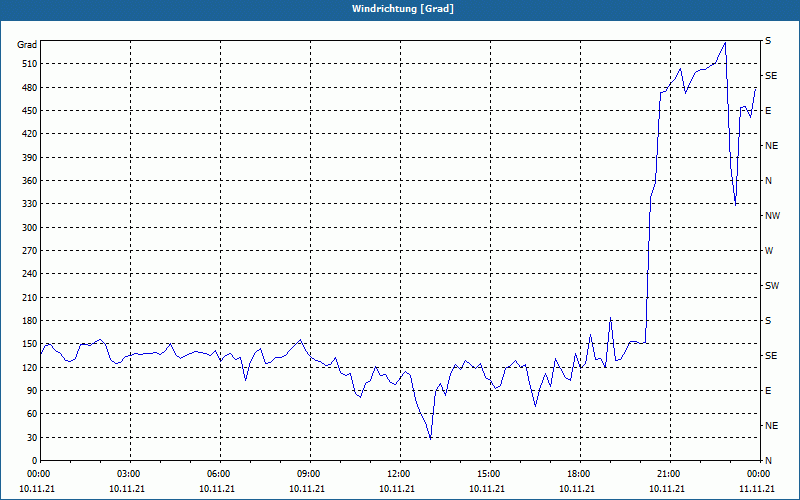Select the N compass label level with 0

(768, 461)
